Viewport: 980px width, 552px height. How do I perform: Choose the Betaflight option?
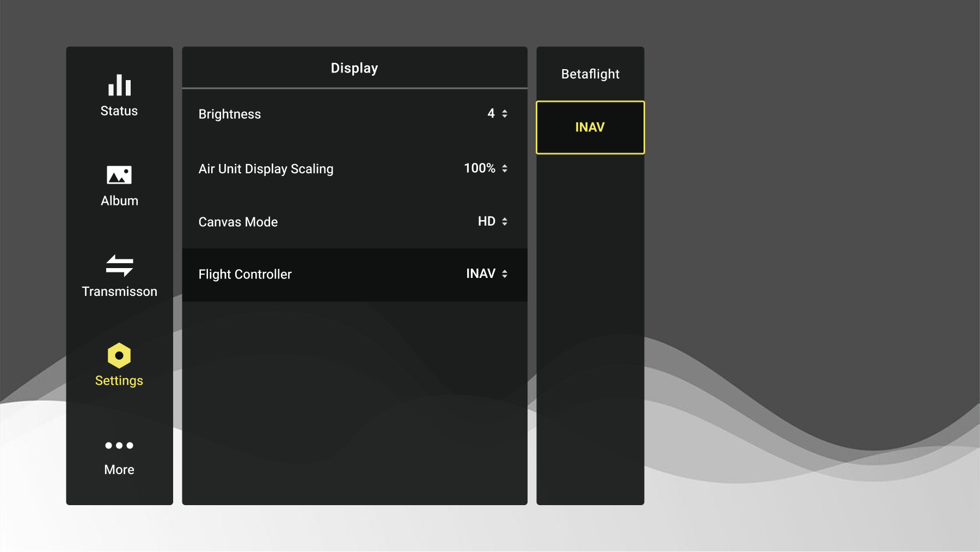(x=590, y=74)
